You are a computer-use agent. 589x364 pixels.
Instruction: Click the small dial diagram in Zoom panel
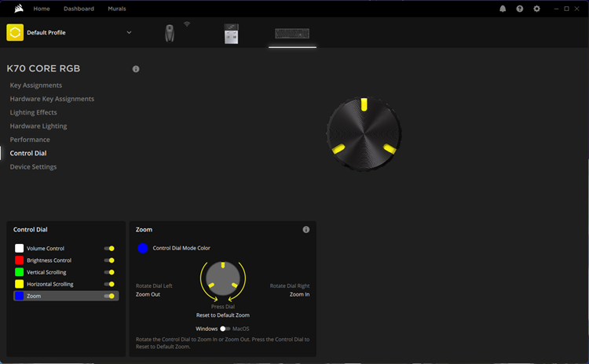(x=223, y=278)
